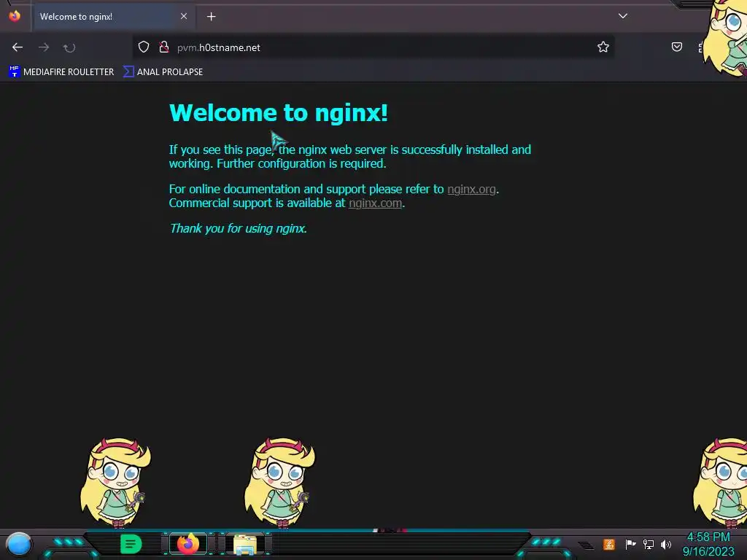Screen dimensions: 747x560
Task: Reload the page
Action: [x=69, y=47]
